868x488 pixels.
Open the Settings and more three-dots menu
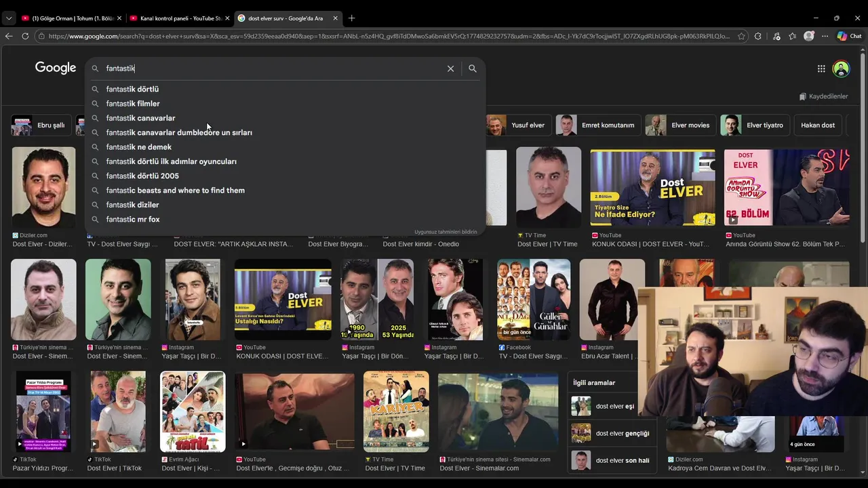(x=825, y=36)
